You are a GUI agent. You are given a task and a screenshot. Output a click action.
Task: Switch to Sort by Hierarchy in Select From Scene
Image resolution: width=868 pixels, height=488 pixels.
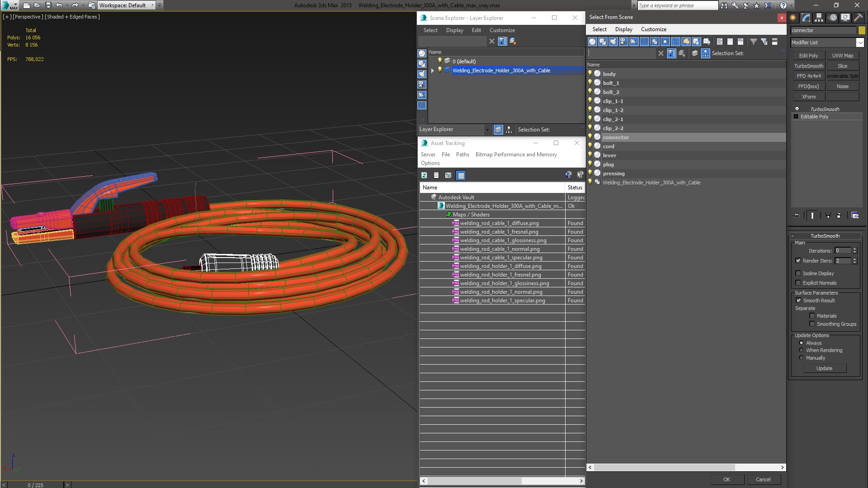pos(705,53)
